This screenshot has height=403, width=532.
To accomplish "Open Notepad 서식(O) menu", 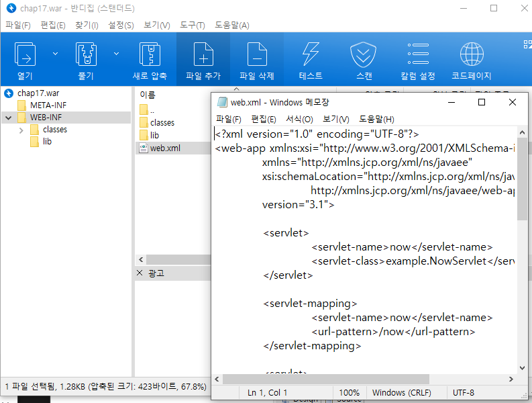I will tap(299, 120).
